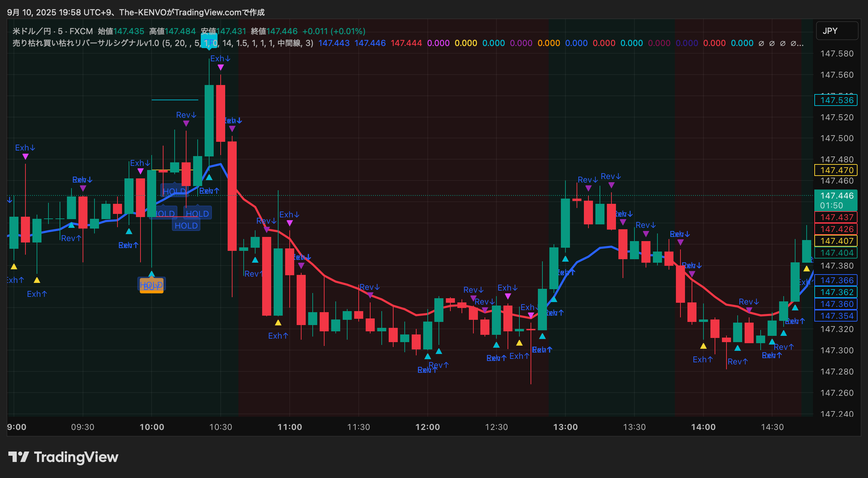Click the red 147.437 price label
Image resolution: width=868 pixels, height=478 pixels.
[837, 217]
